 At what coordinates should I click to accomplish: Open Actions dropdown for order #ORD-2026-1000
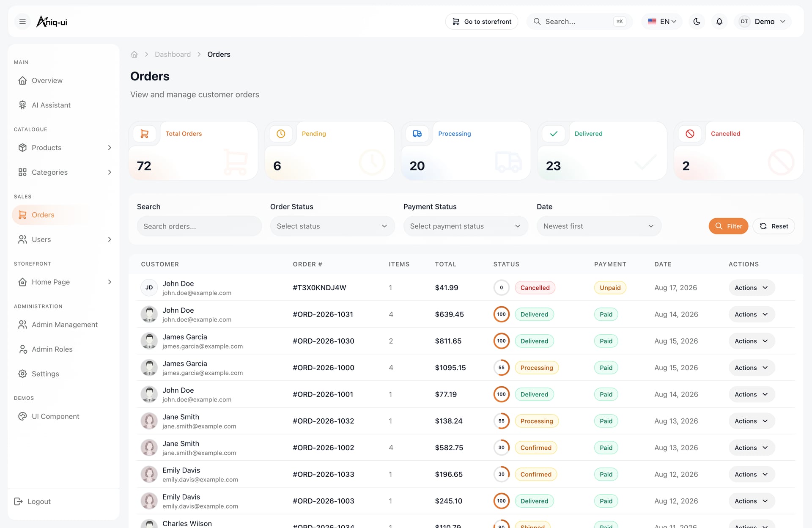click(x=752, y=368)
